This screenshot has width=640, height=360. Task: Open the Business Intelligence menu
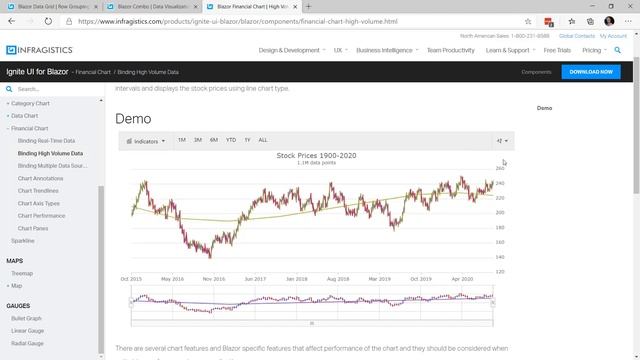387,50
